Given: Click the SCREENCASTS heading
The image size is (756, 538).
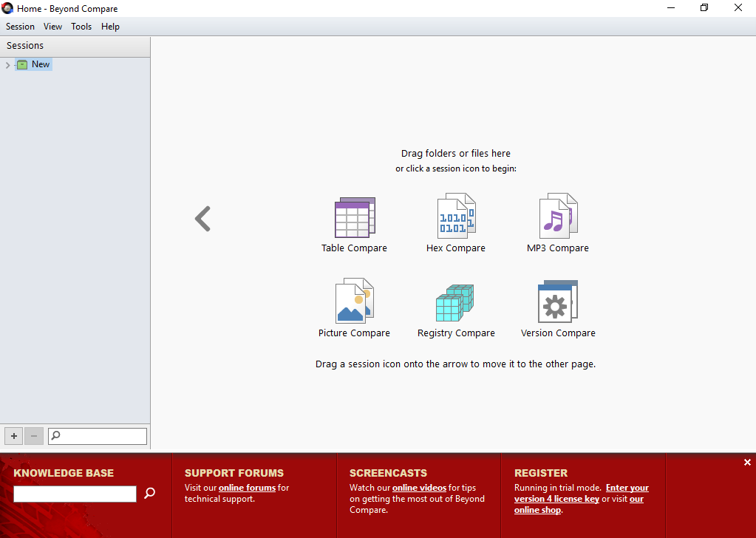Looking at the screenshot, I should click(x=389, y=473).
